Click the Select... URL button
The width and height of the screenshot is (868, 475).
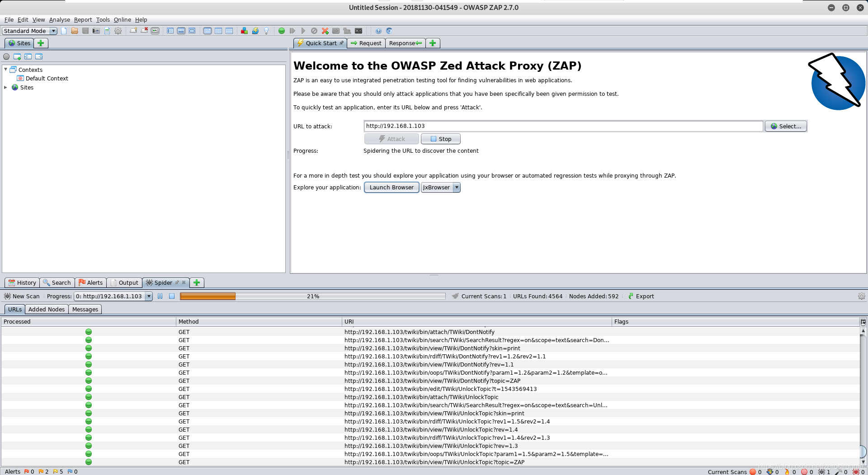point(786,126)
